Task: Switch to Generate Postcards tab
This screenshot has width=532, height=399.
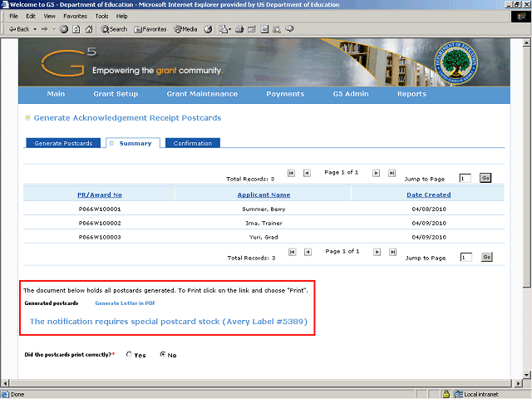Action: pos(63,143)
